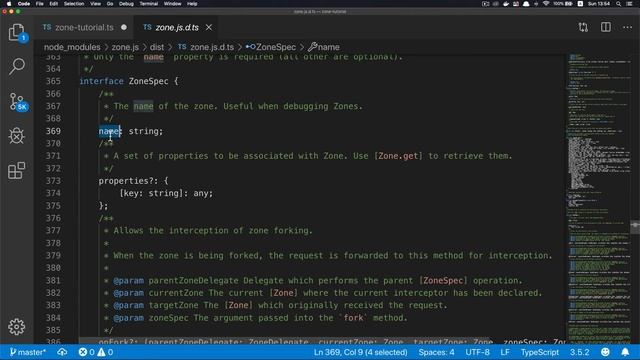The height and width of the screenshot is (360, 640).
Task: Click '[Zone.get]' reference on line 371
Action: [398, 156]
